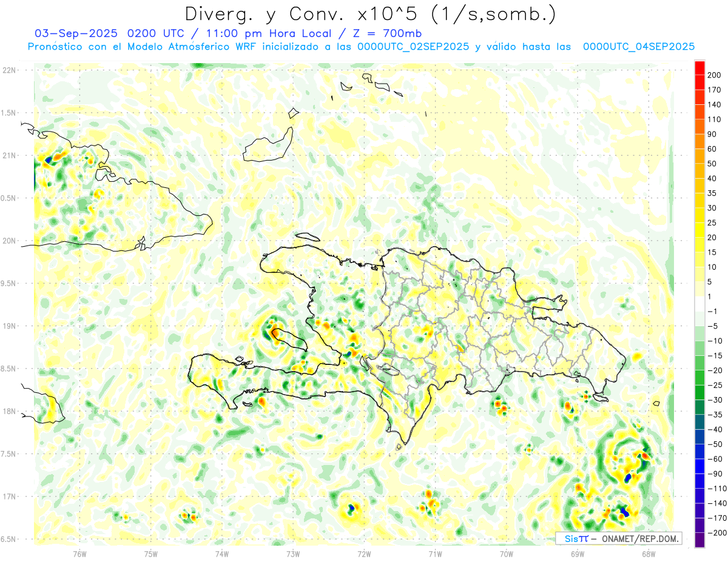
Task: Click the level label 'Z = 700mb'
Action: point(388,33)
